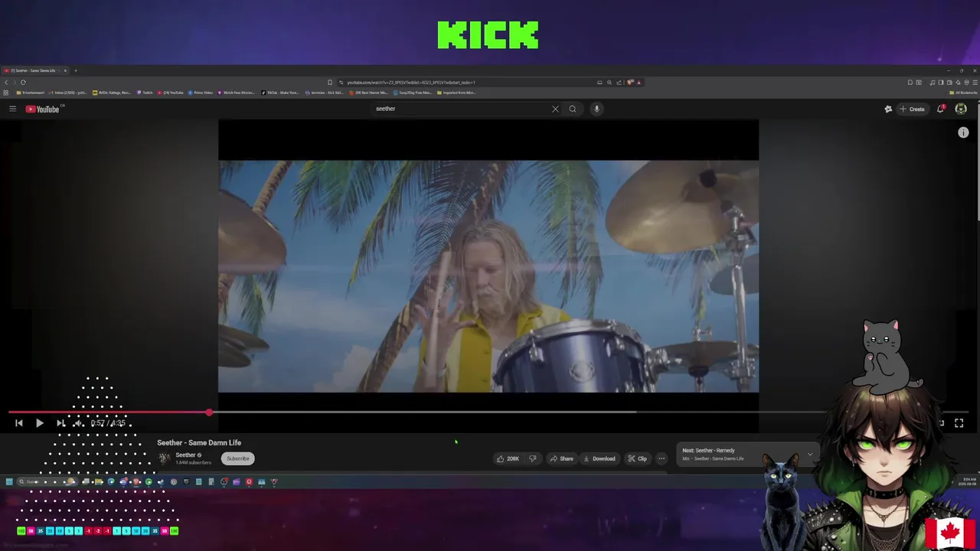
Task: Download the video
Action: point(599,458)
